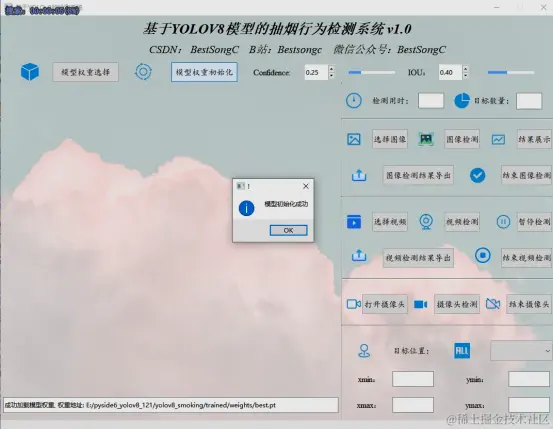The height and width of the screenshot is (430, 554).
Task: Click the upload icon beside 视频检测结果导出
Action: click(359, 256)
